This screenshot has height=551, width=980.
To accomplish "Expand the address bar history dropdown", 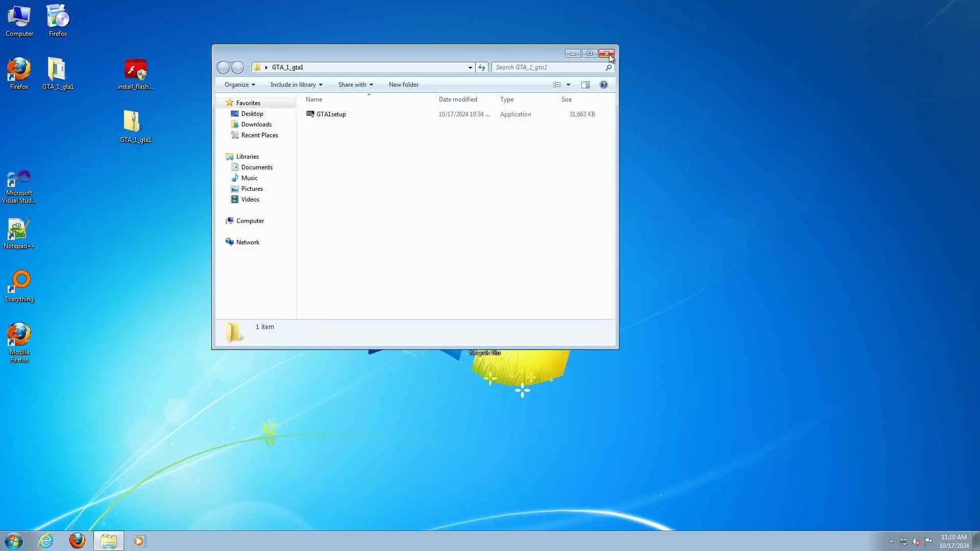I will (470, 67).
